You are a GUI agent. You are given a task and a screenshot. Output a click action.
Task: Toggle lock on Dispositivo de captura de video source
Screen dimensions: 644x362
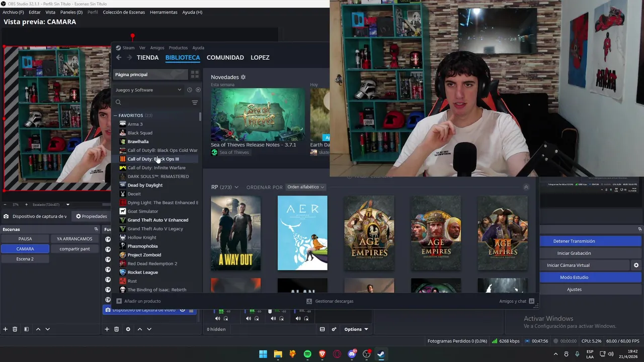click(x=191, y=310)
